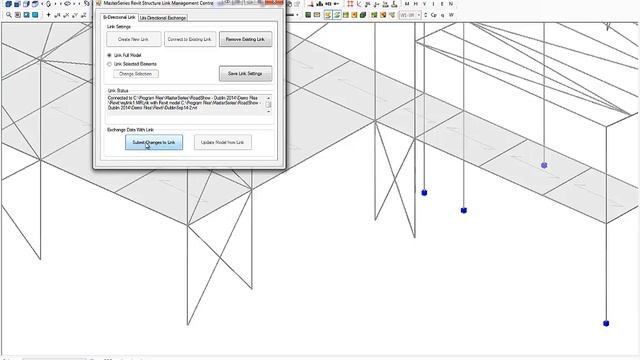Switch to the Bi-Directional Link tab

pyautogui.click(x=119, y=18)
